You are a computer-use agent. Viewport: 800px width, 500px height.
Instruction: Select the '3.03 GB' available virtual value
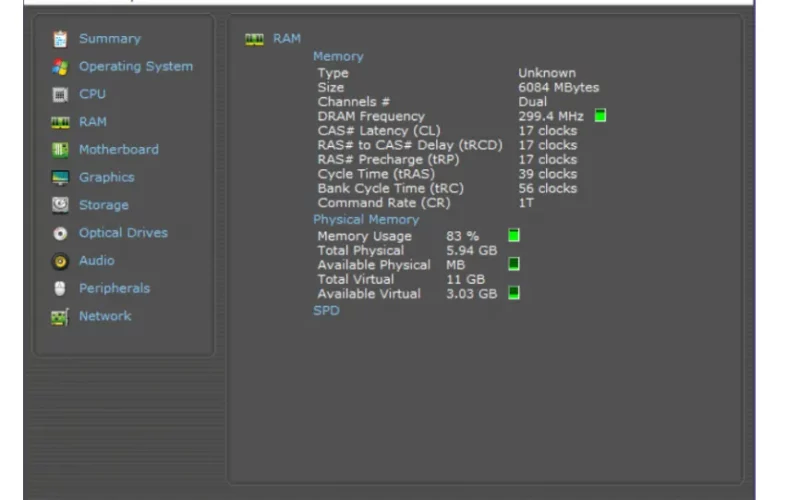[471, 294]
